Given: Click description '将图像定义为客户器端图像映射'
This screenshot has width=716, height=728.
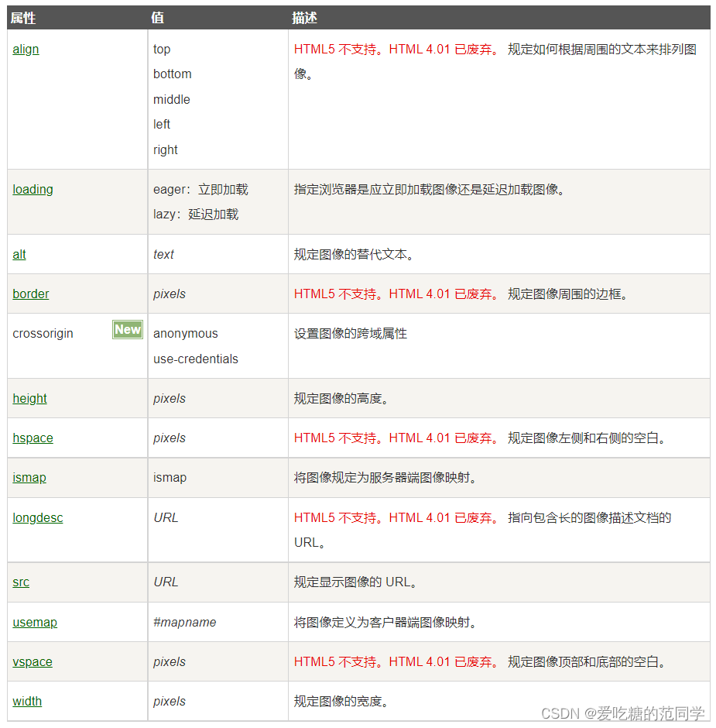Looking at the screenshot, I should (x=384, y=622).
